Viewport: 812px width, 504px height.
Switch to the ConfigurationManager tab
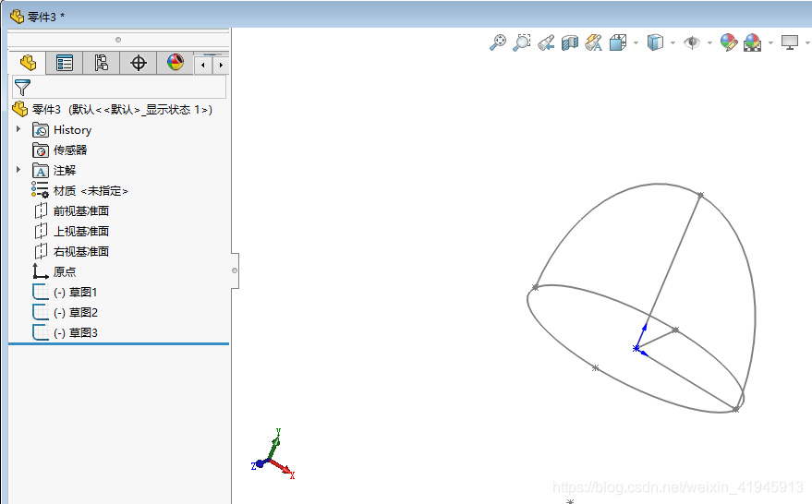pyautogui.click(x=101, y=63)
